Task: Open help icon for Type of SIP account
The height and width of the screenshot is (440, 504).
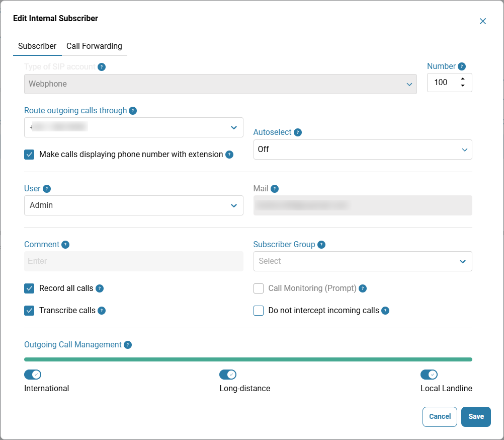Action: [102, 67]
